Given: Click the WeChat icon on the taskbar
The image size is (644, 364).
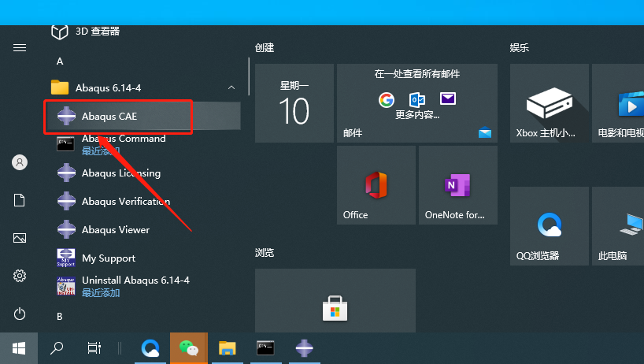Looking at the screenshot, I should pyautogui.click(x=189, y=348).
